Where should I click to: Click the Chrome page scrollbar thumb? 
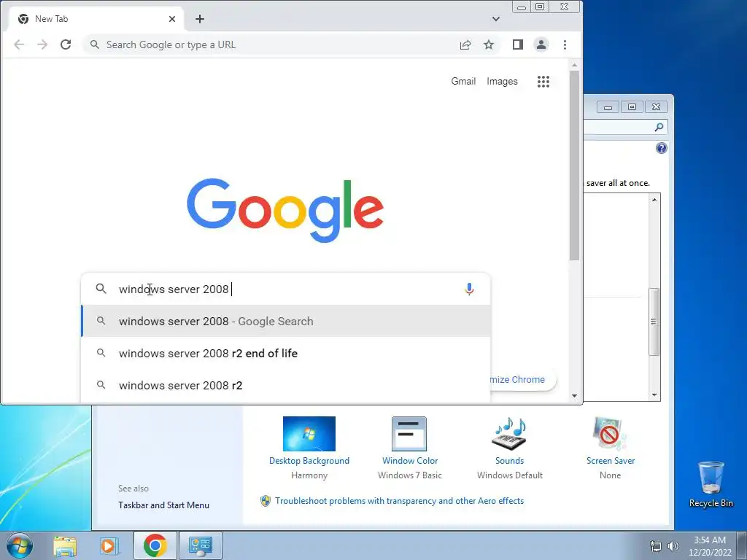click(x=575, y=166)
